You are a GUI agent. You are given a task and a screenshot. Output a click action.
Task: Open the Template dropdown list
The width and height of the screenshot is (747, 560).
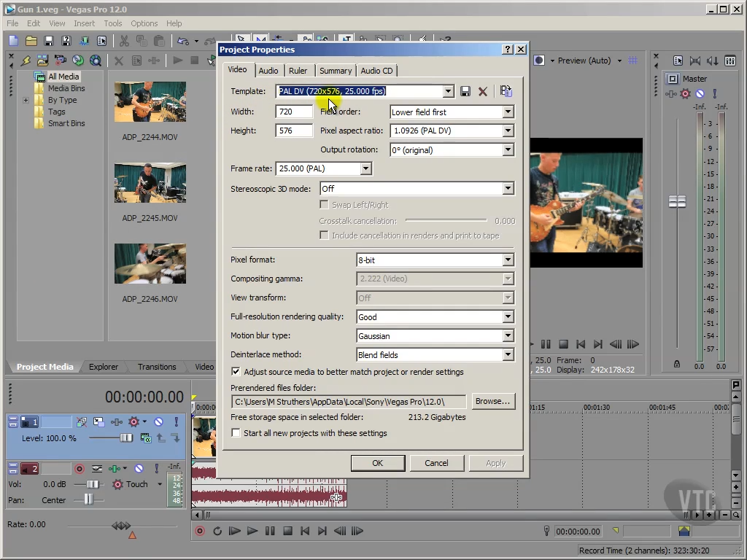coord(449,91)
